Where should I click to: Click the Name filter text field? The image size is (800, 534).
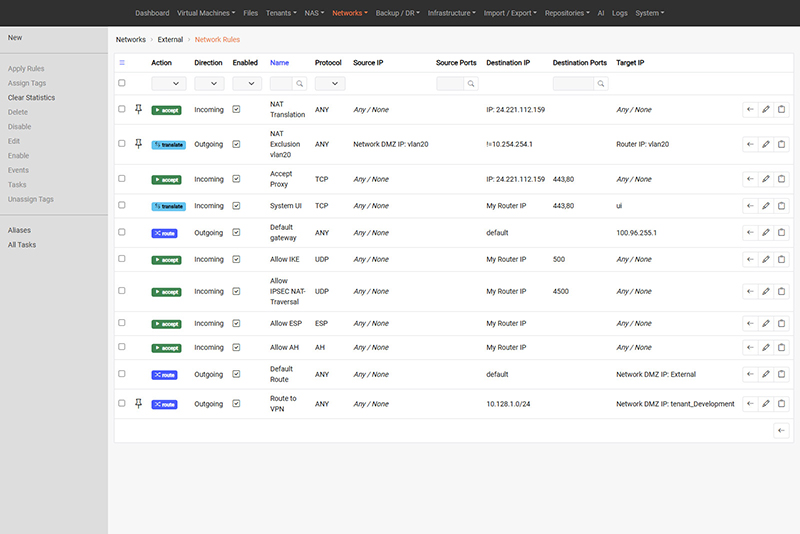(281, 84)
